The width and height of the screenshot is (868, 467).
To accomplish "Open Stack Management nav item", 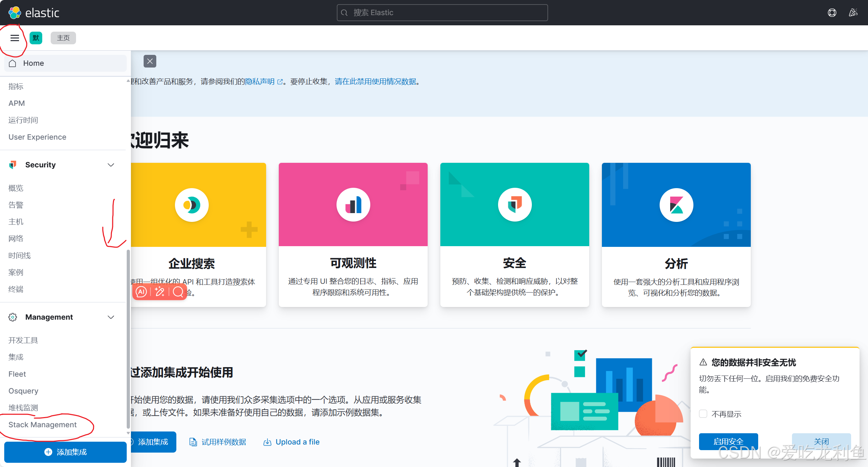I will coord(43,425).
